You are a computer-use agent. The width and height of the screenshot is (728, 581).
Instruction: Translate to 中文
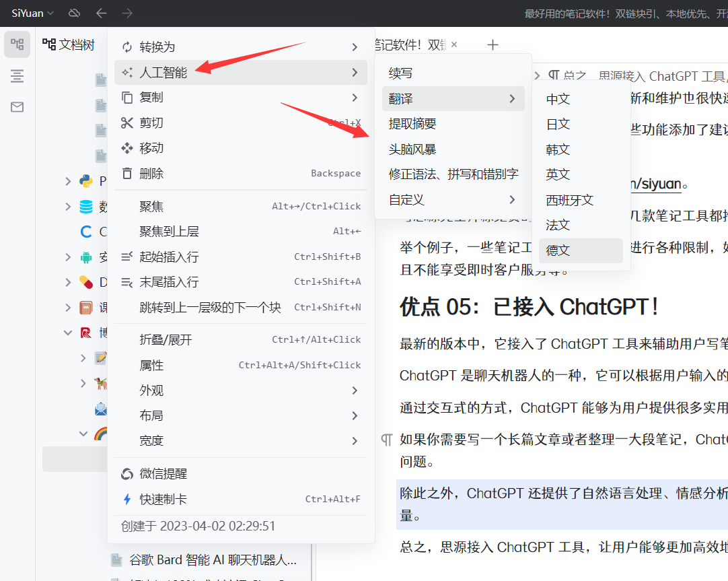click(581, 99)
